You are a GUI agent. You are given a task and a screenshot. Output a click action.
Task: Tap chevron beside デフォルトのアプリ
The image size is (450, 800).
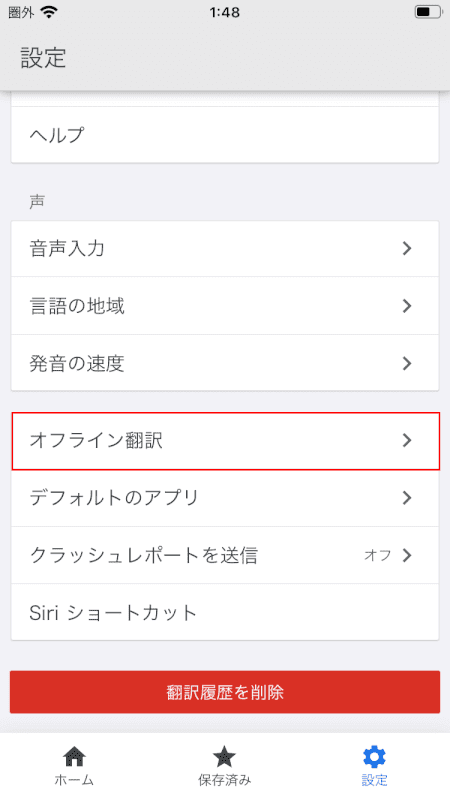pos(407,497)
